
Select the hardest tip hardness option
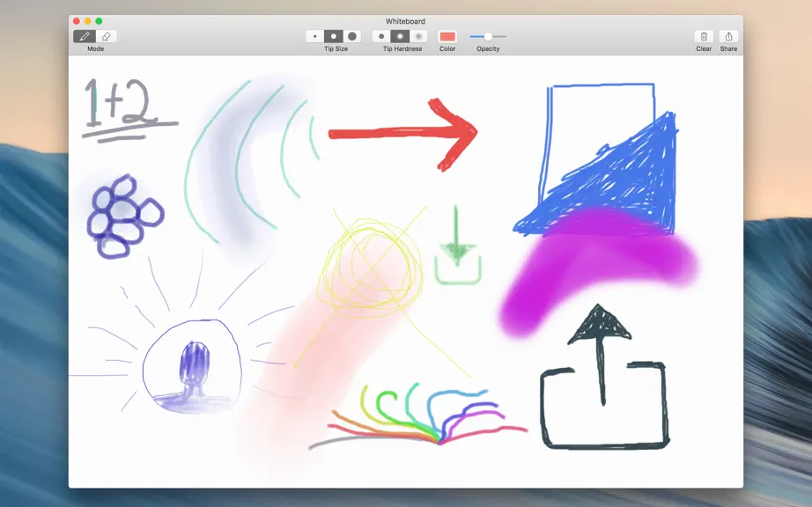coord(381,36)
